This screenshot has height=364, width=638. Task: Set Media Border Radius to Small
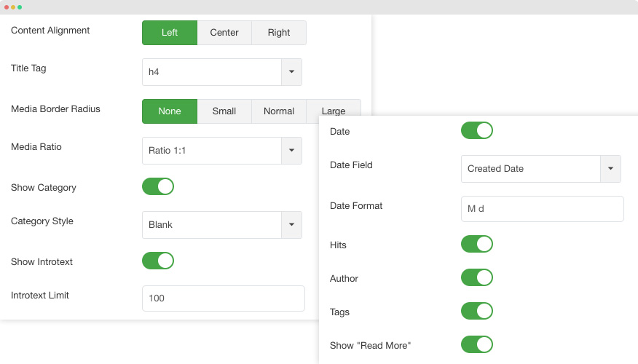(x=224, y=111)
